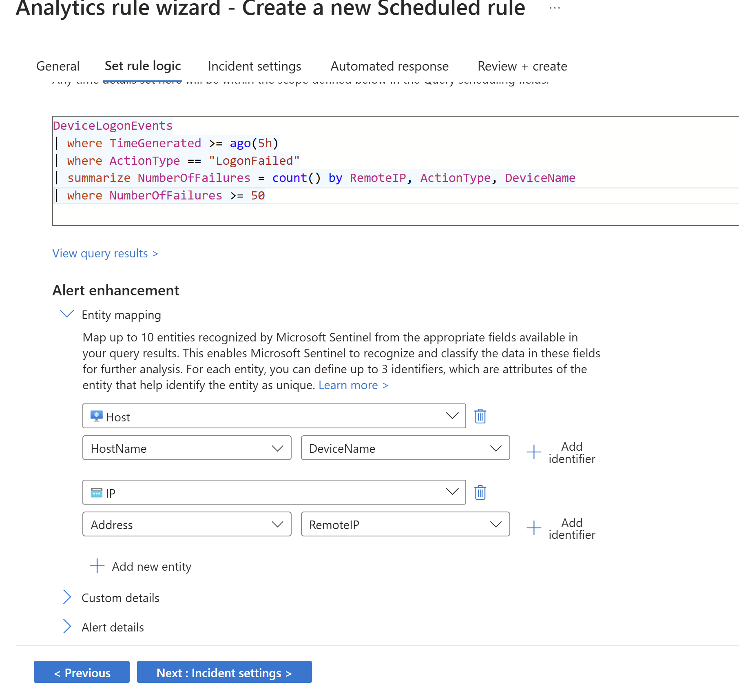Switch to the Incident settings tab
This screenshot has height=700, width=739.
(x=254, y=66)
